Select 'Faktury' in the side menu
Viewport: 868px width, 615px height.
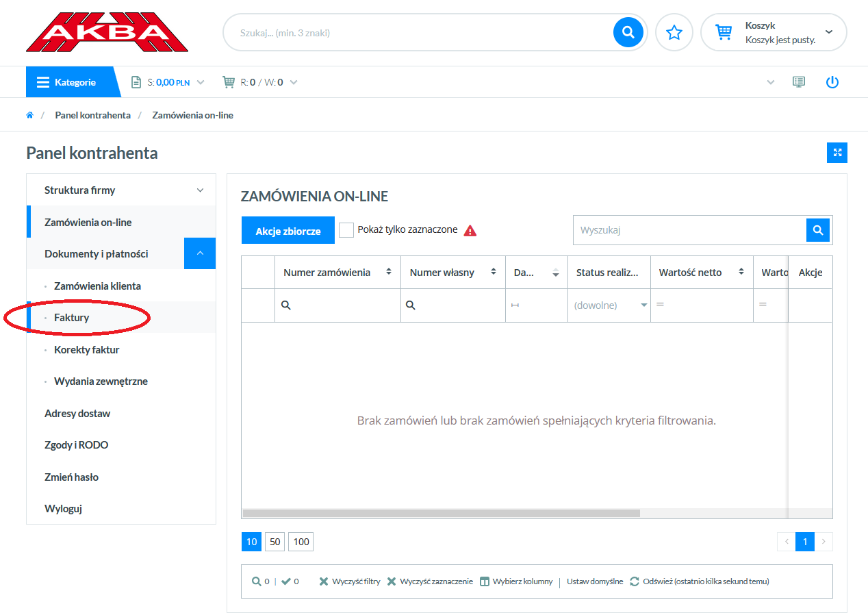(72, 318)
